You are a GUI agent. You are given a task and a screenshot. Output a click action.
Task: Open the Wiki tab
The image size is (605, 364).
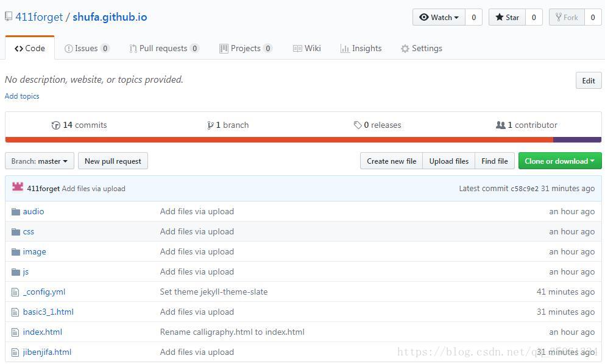(307, 48)
